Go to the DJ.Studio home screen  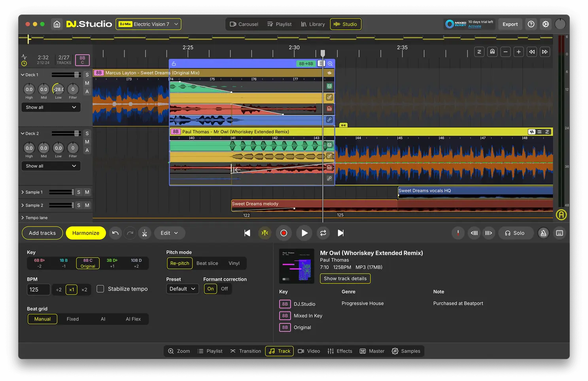[57, 24]
